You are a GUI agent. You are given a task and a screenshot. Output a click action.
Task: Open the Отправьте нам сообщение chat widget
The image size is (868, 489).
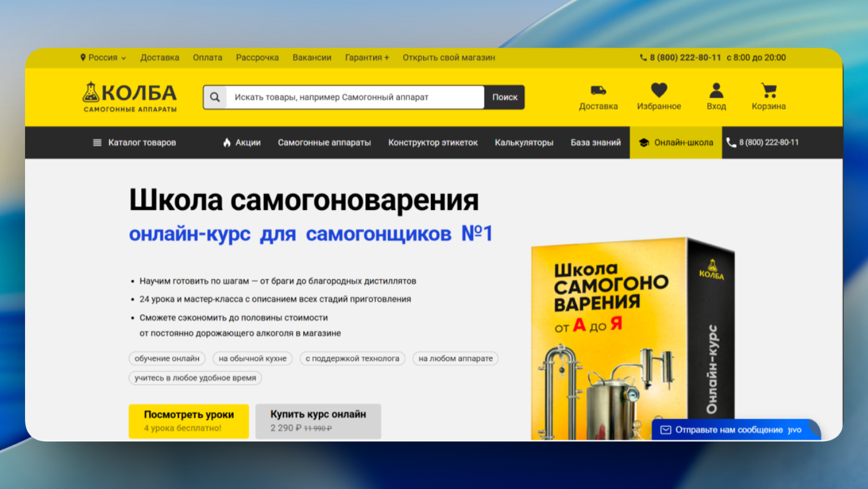pos(736,430)
